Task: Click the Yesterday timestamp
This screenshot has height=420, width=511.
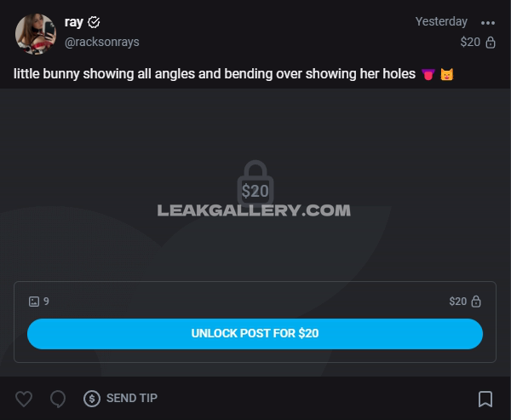Action: coord(441,21)
